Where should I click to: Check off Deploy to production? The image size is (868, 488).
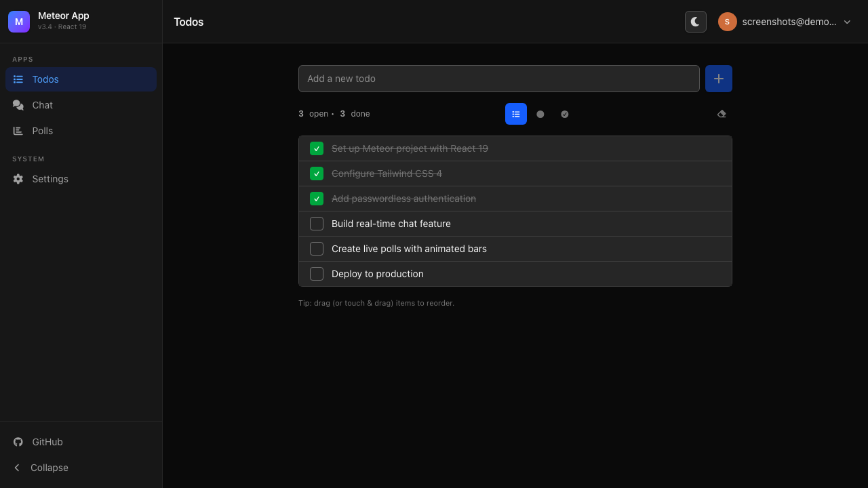(x=316, y=274)
